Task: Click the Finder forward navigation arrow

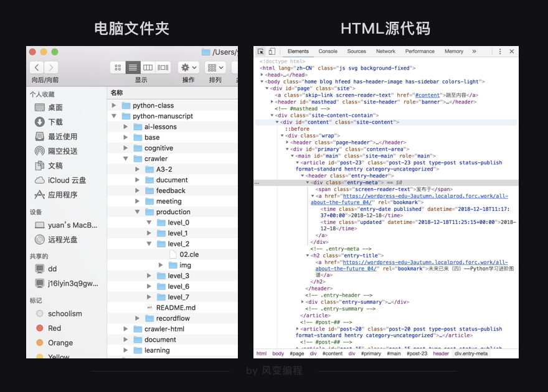Action: 51,67
